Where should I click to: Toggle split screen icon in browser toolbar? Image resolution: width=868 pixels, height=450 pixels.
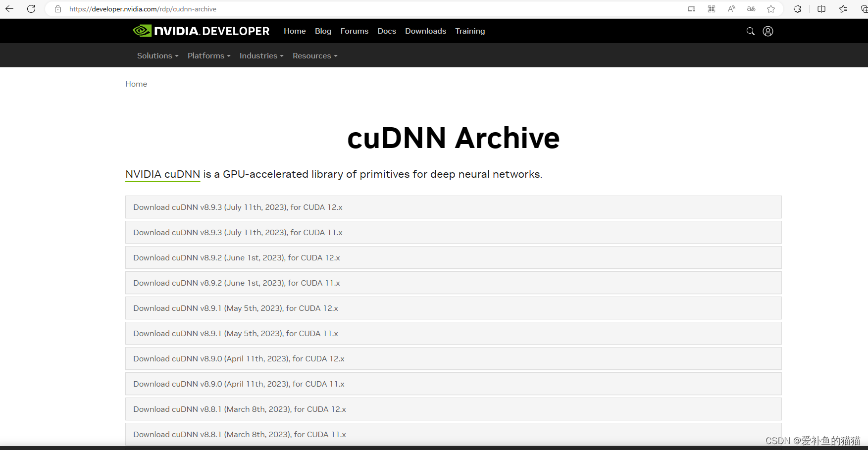[821, 9]
